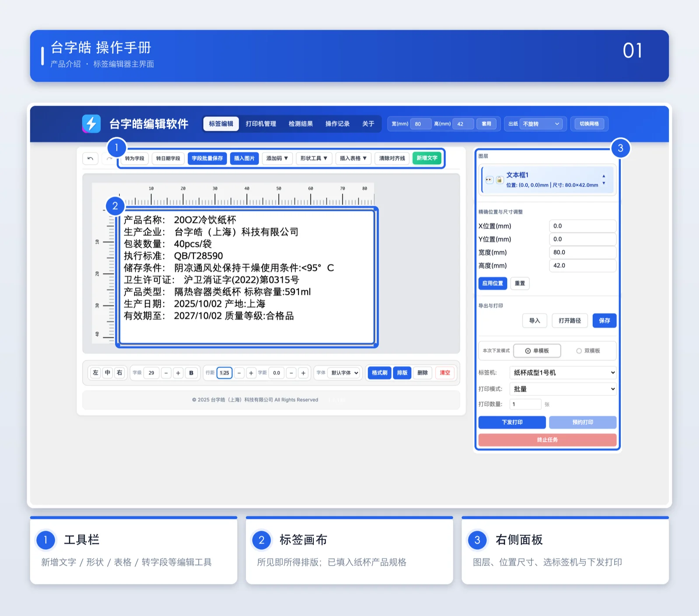Click the lightning bolt app logo
This screenshot has width=699, height=616.
coord(91,124)
